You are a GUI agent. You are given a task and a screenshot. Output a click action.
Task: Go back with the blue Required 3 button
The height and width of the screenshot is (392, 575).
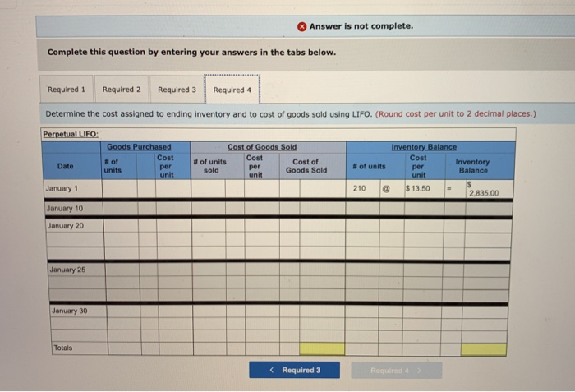(x=294, y=370)
